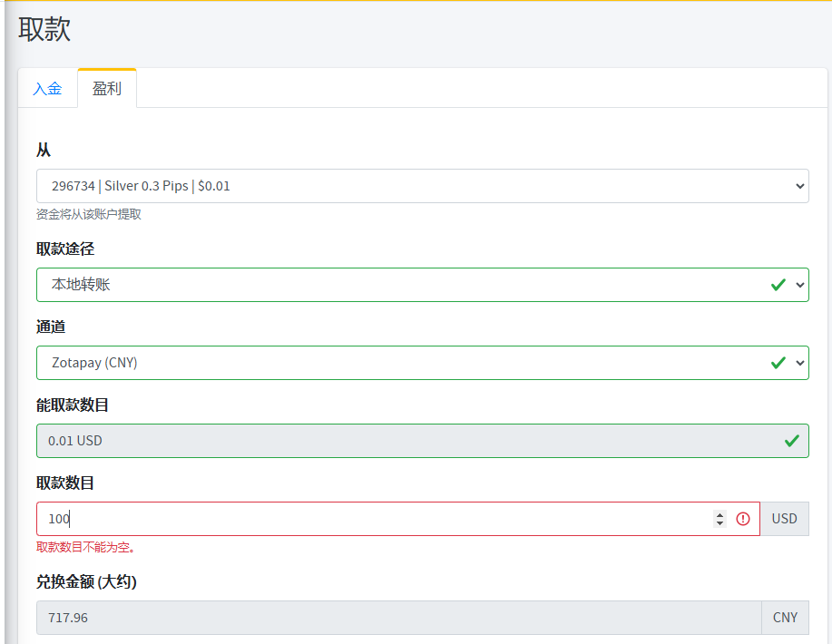
Task: Focus the 取款数目 amount input field
Action: coord(363,519)
